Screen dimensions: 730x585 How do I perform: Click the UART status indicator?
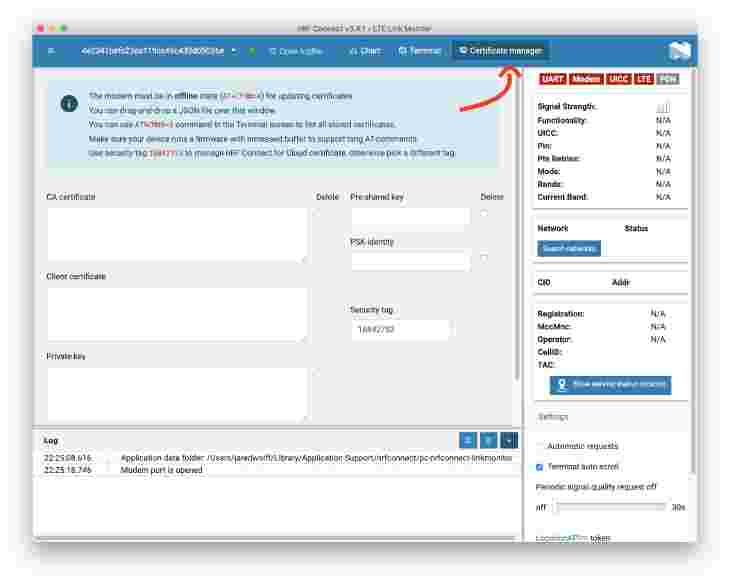(553, 79)
